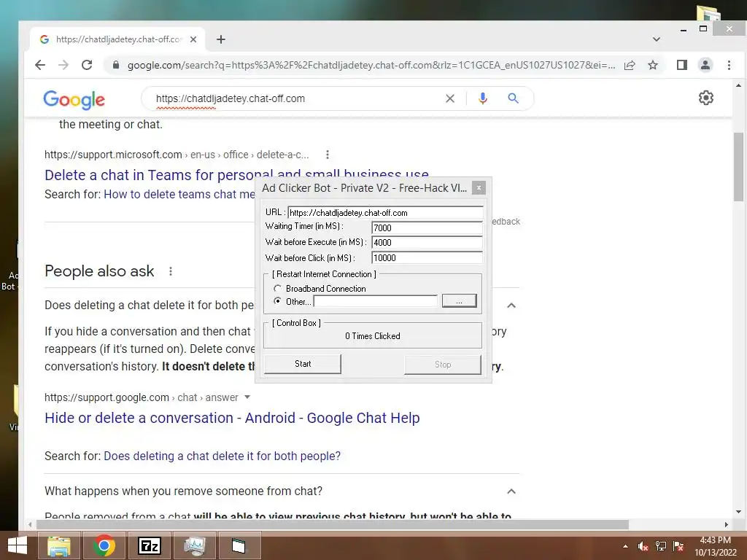Click the URL field in bot dialog
Image resolution: width=747 pixels, height=560 pixels.
pos(385,212)
